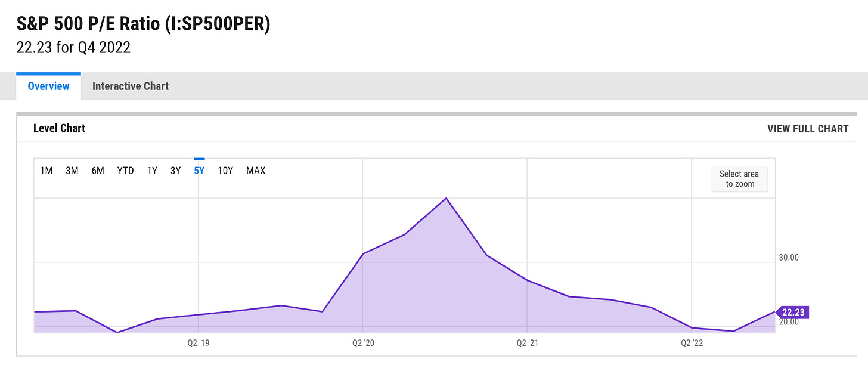Select the 3Y time range
868x368 pixels.
click(175, 171)
